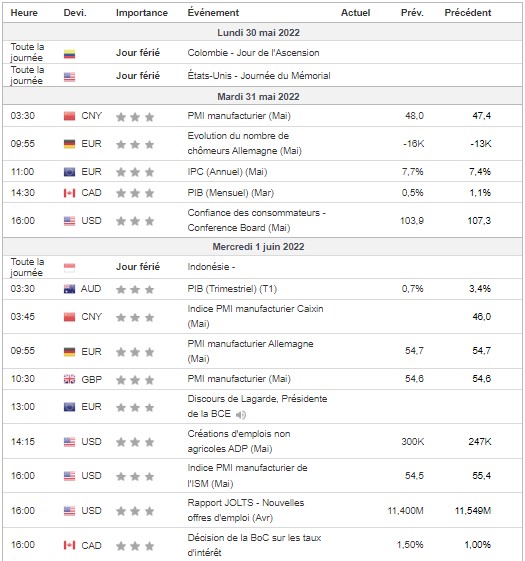The height and width of the screenshot is (561, 525).
Task: Open États-Unis - Journée du Mémorial event
Action: pos(259,76)
